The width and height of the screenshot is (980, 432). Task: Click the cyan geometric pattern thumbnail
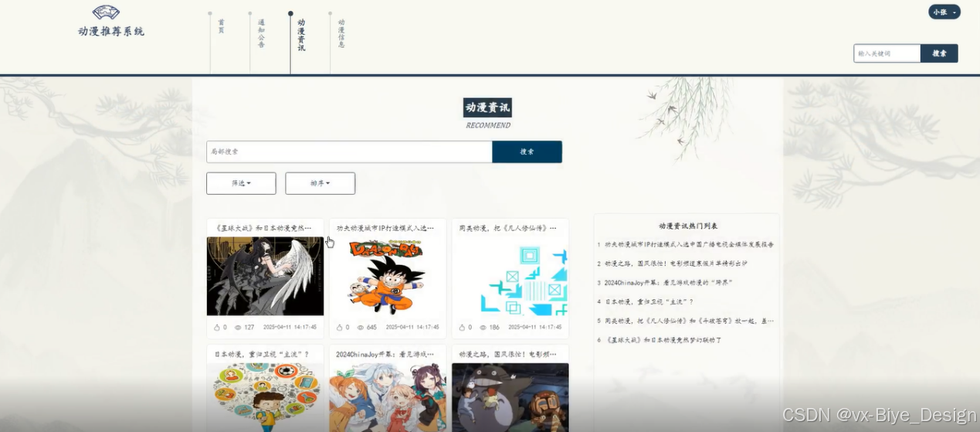[x=510, y=276]
